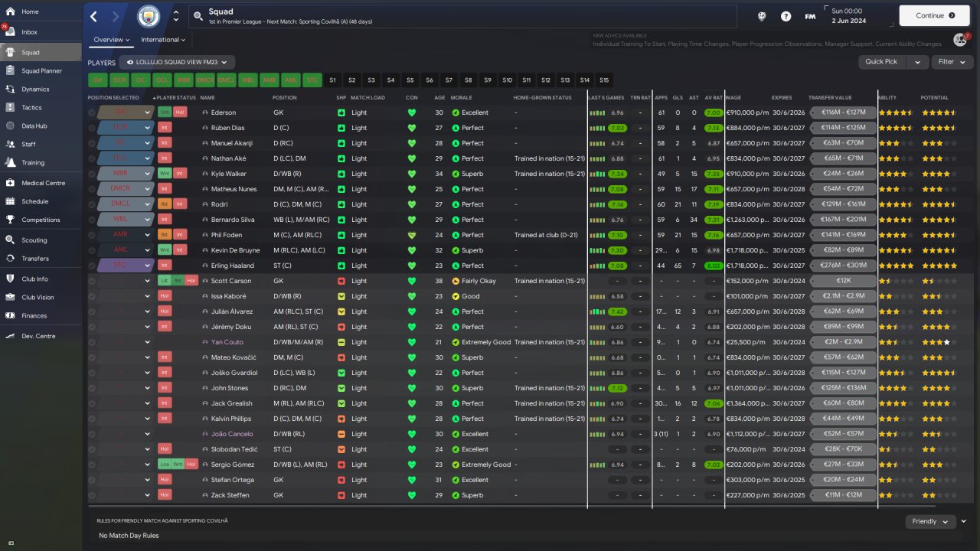Expand the Filter dropdown
The image size is (980, 551).
point(952,62)
